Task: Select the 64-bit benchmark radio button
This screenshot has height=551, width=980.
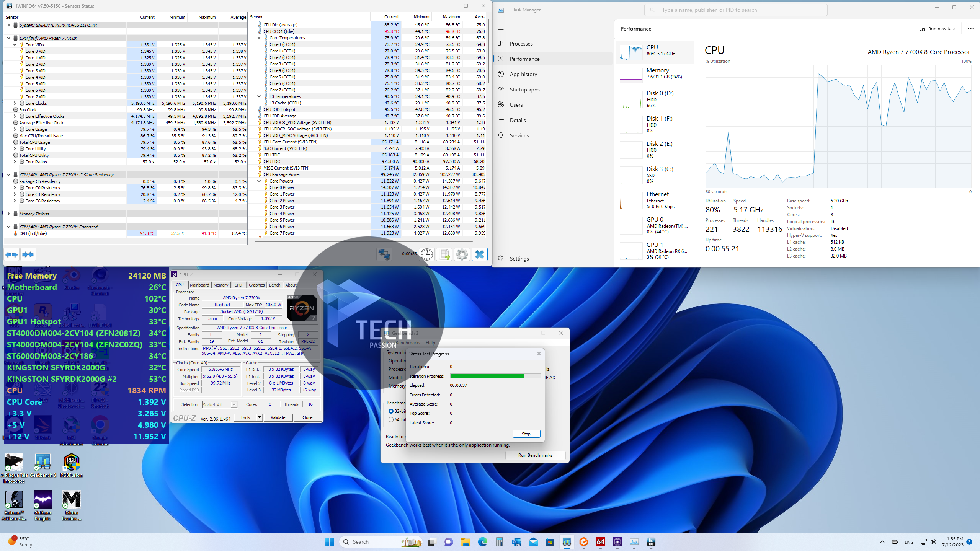Action: point(391,419)
